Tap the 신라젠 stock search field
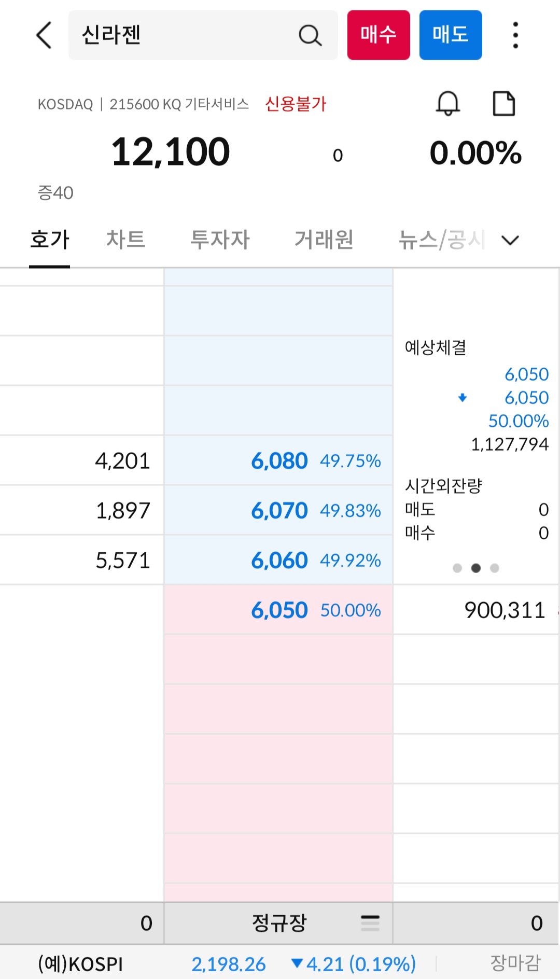Viewport: 560px width, 979px height. point(187,35)
